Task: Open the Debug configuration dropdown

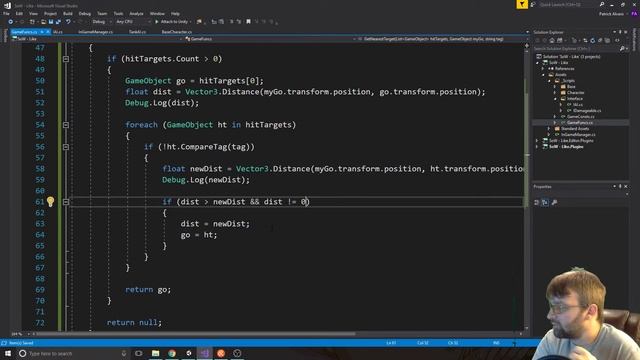Action: pos(101,22)
